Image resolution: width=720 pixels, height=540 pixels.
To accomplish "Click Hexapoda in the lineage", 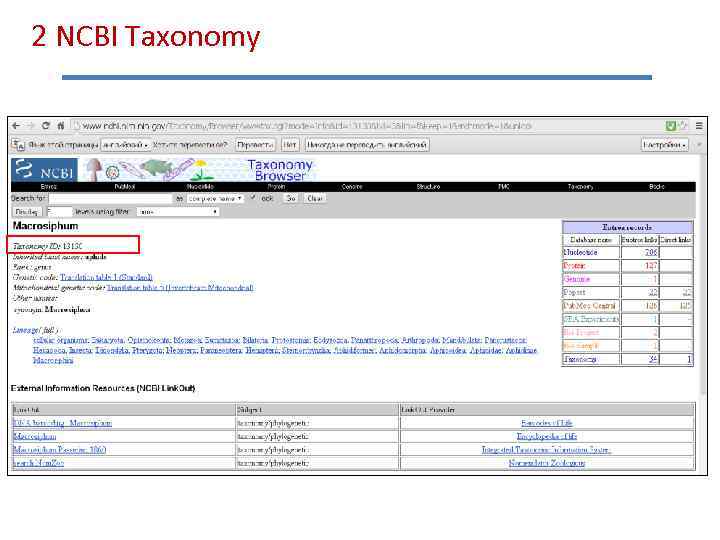I will [x=49, y=350].
